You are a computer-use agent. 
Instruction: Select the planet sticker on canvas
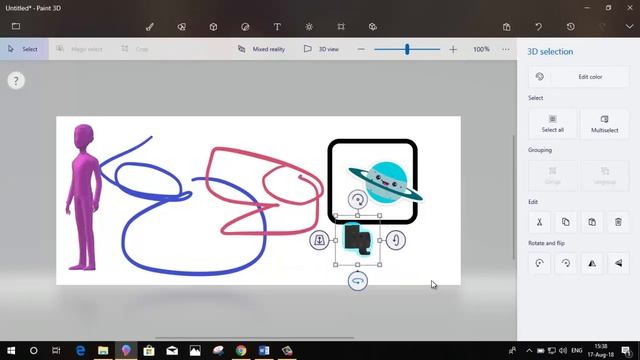[x=385, y=182]
